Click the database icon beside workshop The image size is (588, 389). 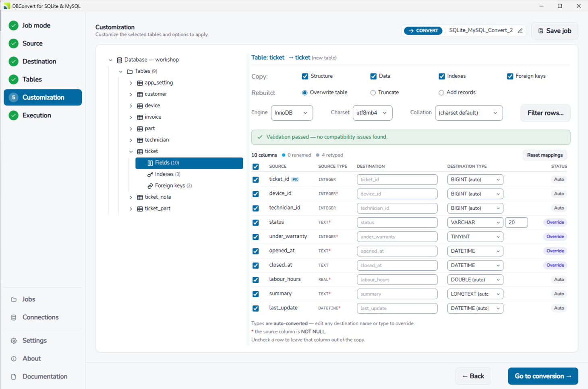pyautogui.click(x=120, y=60)
